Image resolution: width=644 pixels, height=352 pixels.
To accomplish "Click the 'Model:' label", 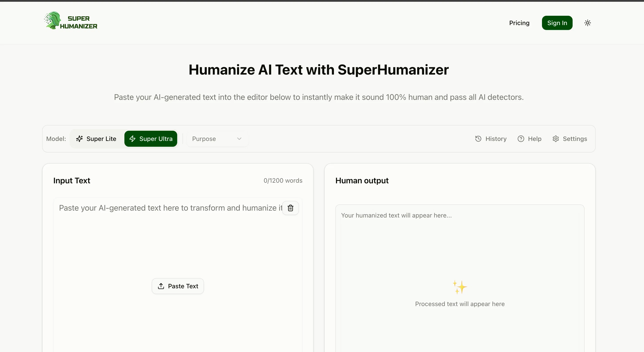I will pyautogui.click(x=56, y=139).
